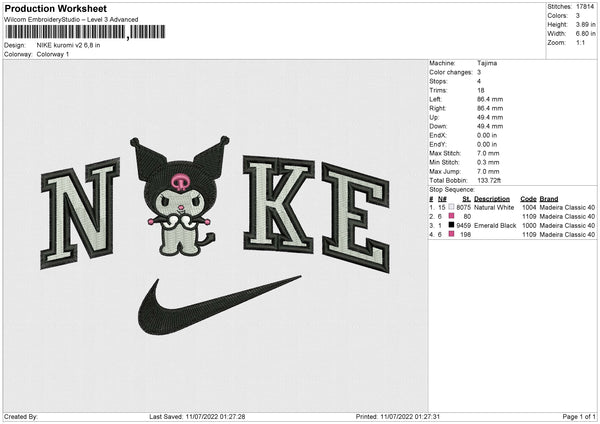Image resolution: width=600 pixels, height=424 pixels.
Task: Click the Max Stitch label
Action: (x=445, y=153)
